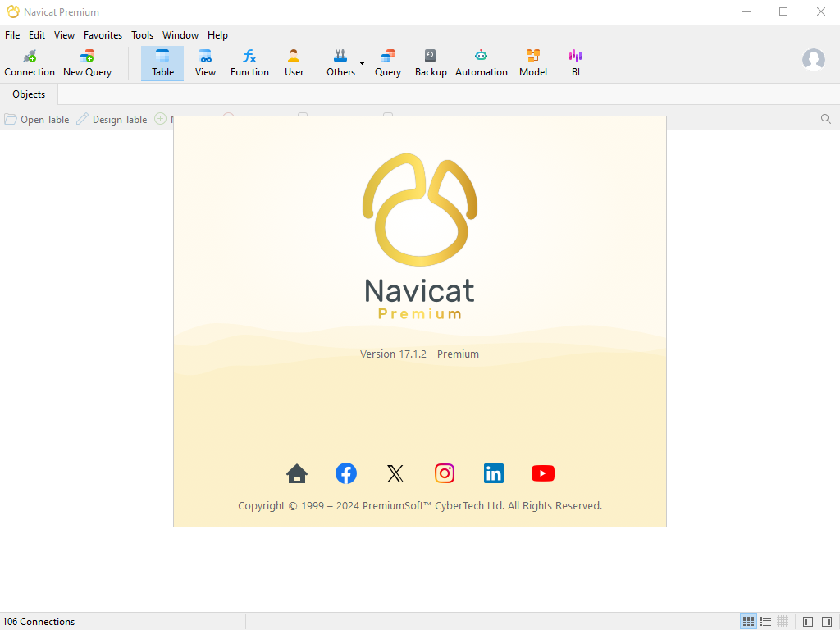Open the Instagram link icon
Screen dimensions: 840x630
point(445,473)
